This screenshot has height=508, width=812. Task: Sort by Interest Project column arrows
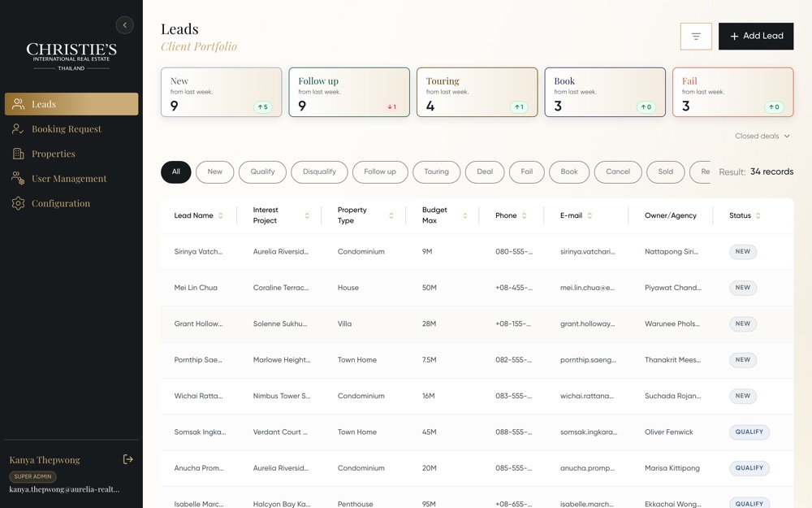307,215
